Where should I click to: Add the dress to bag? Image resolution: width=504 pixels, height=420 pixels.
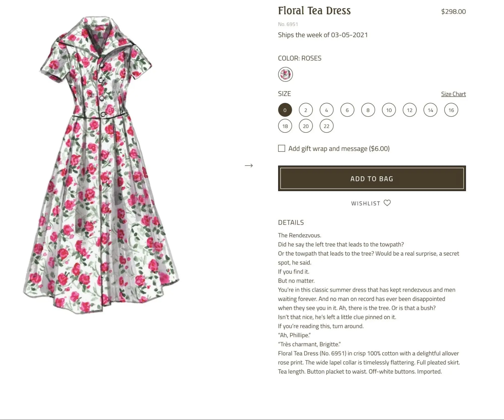point(372,178)
